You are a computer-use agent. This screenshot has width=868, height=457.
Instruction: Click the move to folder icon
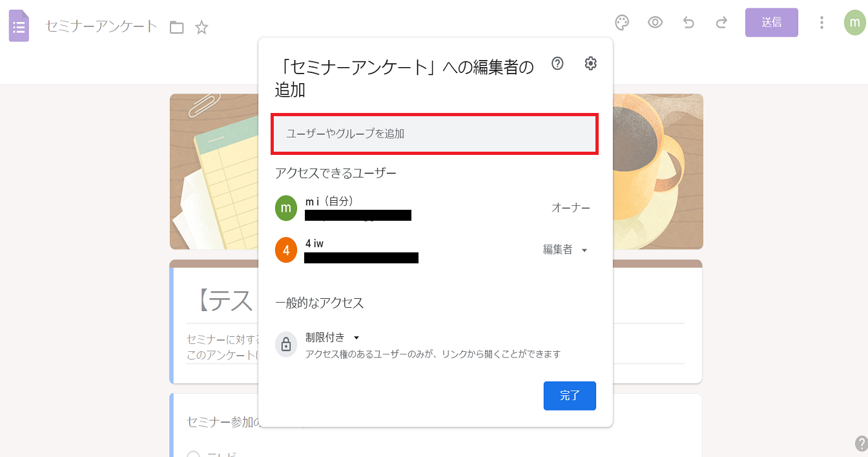pyautogui.click(x=176, y=27)
